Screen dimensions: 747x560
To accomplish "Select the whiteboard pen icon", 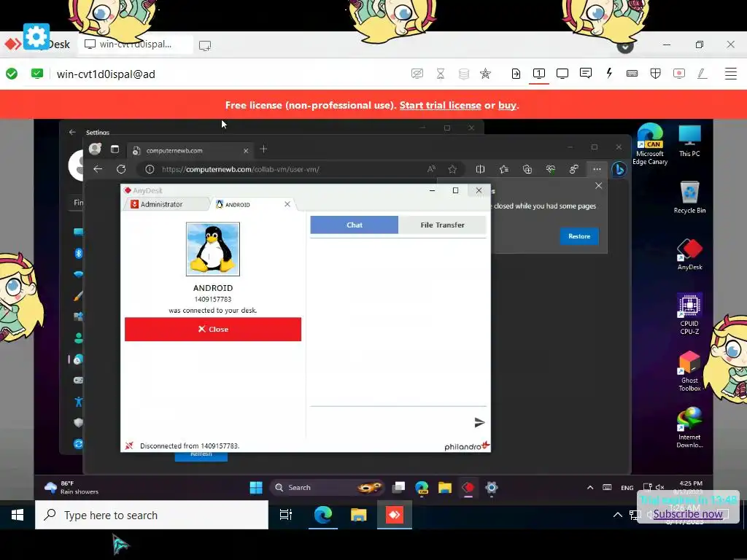I will 703,74.
